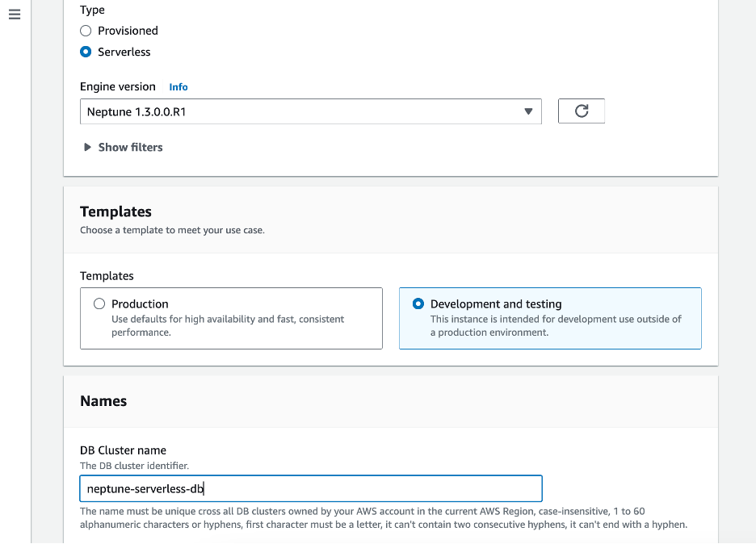Click the Development and testing card description
The image size is (756, 544).
point(556,325)
